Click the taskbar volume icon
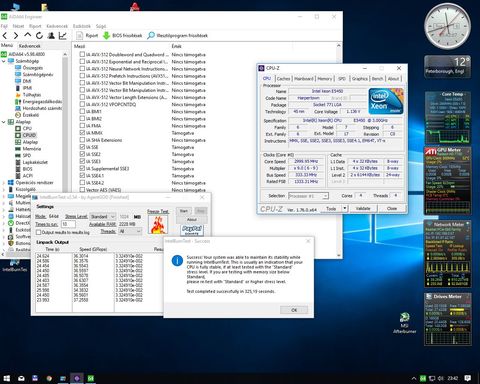The image size is (480, 384). 441,378
